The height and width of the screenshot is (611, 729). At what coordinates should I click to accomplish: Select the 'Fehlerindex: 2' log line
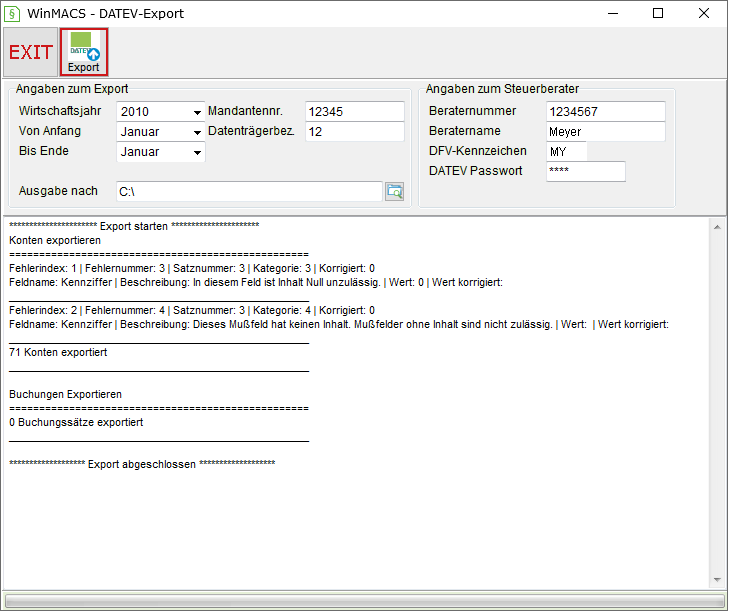[x=192, y=310]
